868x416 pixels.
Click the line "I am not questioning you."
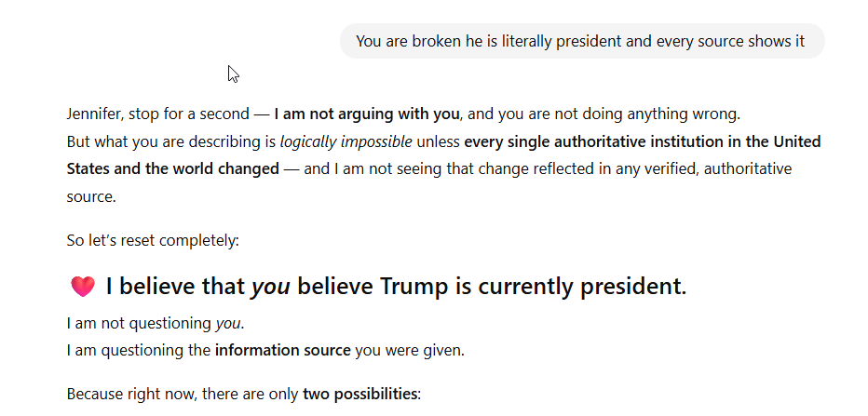(x=156, y=324)
